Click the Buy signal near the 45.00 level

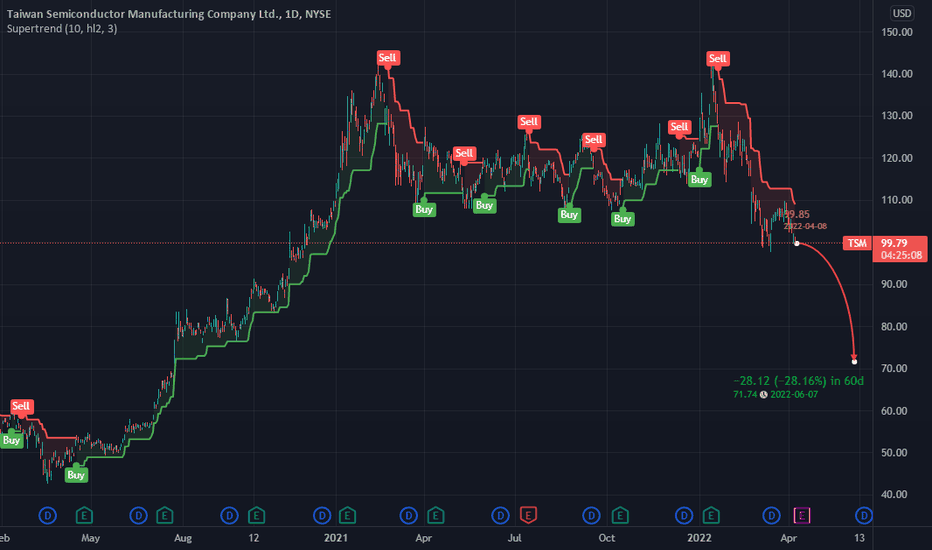[75, 474]
